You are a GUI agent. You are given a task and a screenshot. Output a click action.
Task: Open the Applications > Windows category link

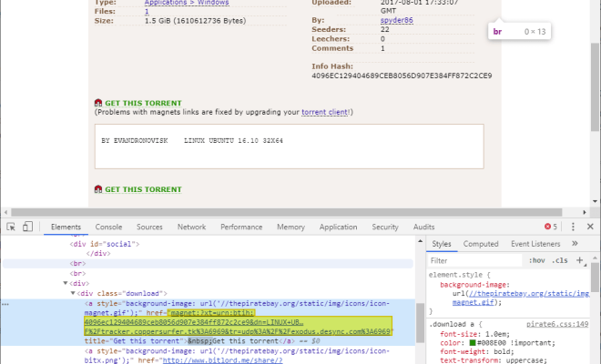tap(187, 3)
